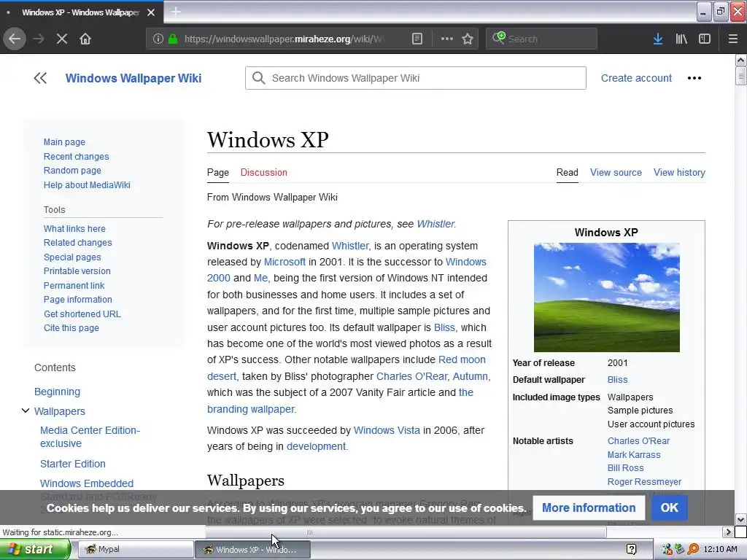Open Cite this page link
This screenshot has width=747, height=560.
click(x=71, y=327)
